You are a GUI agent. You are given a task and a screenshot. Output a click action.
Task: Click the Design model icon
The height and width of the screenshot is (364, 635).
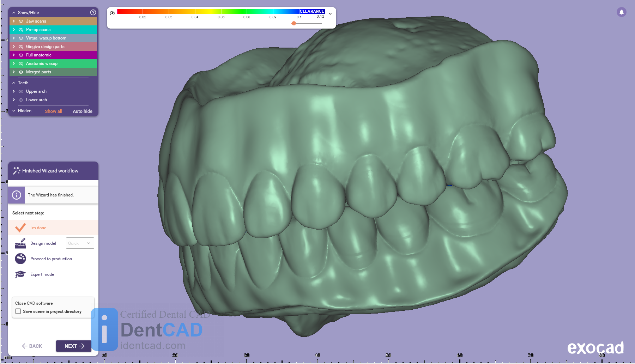tap(20, 243)
